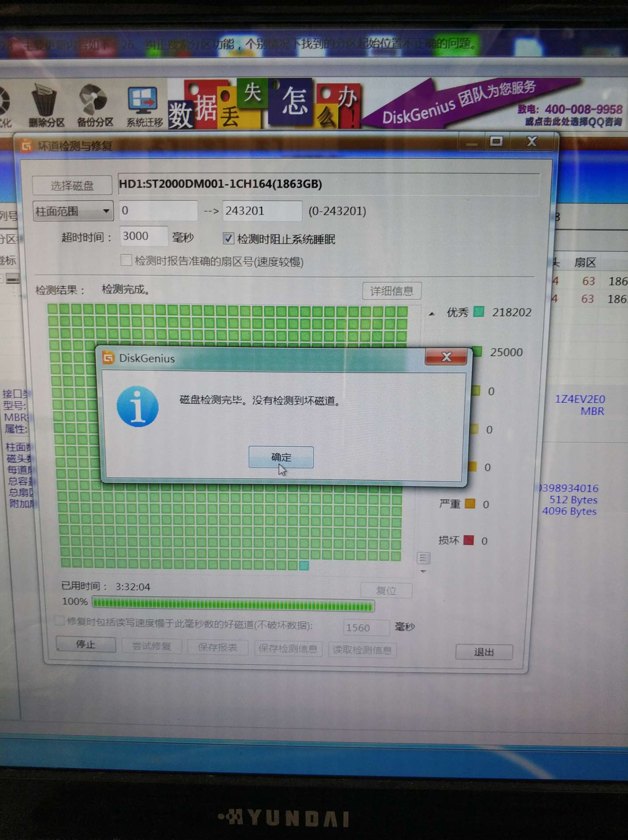628x840 pixels.
Task: Click the 严重 orange legend swatch
Action: [x=470, y=504]
